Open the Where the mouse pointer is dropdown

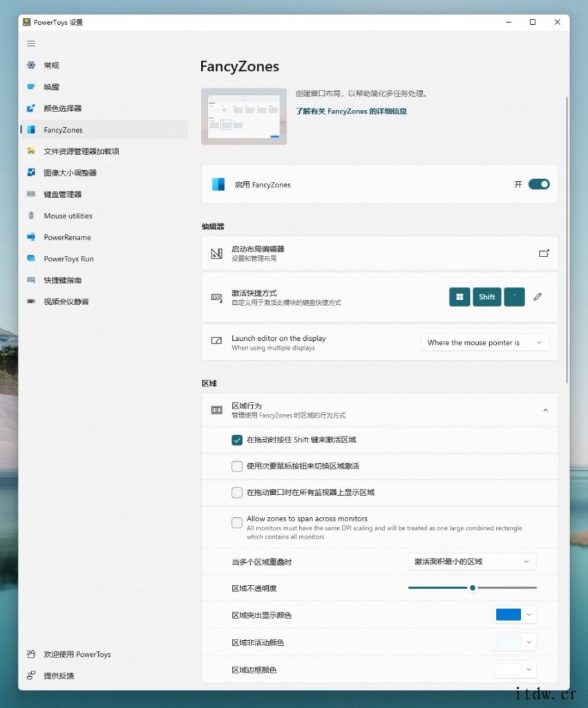coord(485,343)
